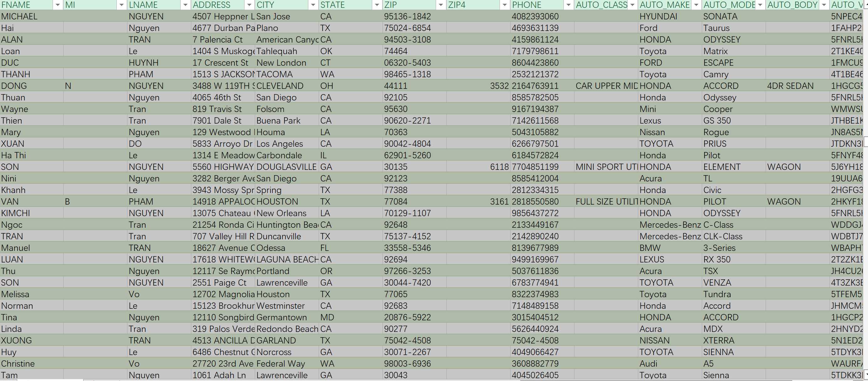The width and height of the screenshot is (868, 381).
Task: Select the state cell 'IL'
Action: click(351, 155)
